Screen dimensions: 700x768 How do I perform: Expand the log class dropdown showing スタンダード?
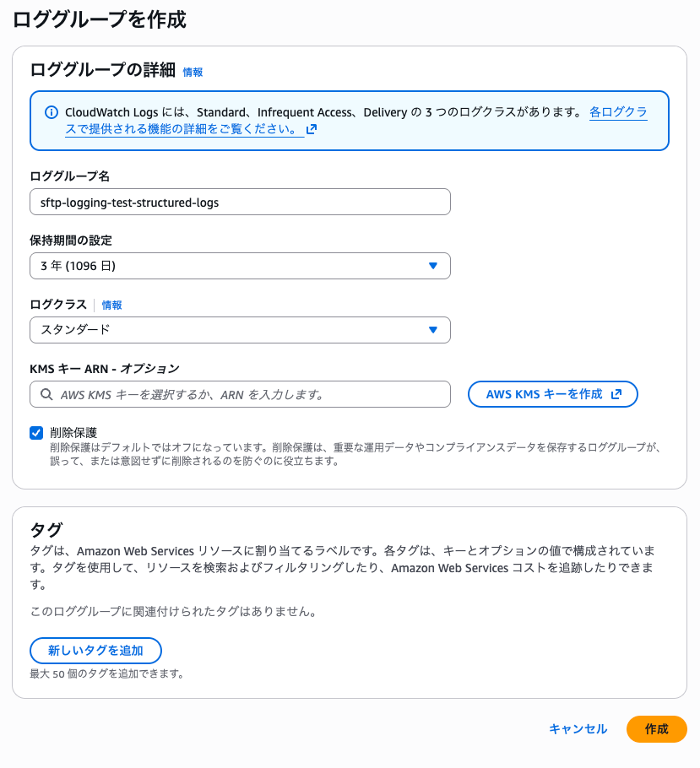[x=239, y=330]
